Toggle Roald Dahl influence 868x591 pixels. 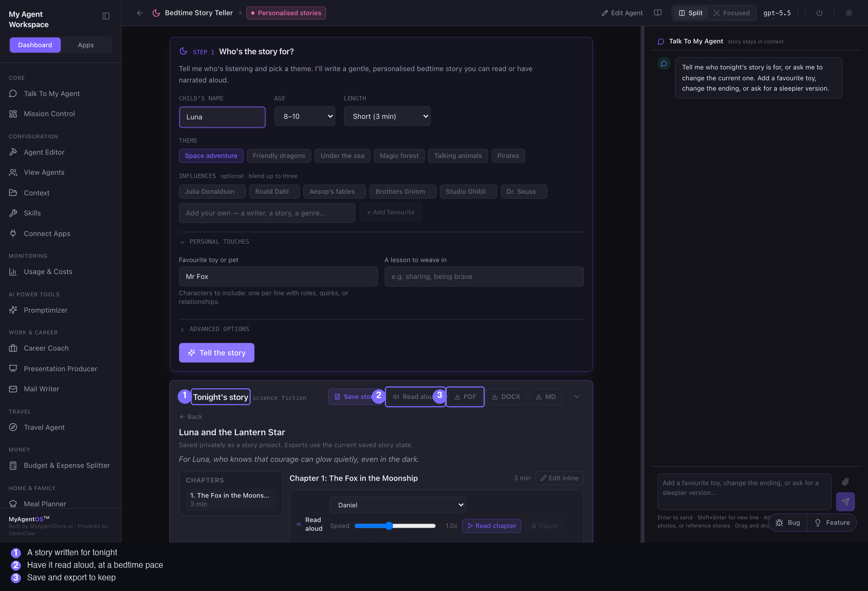(275, 192)
